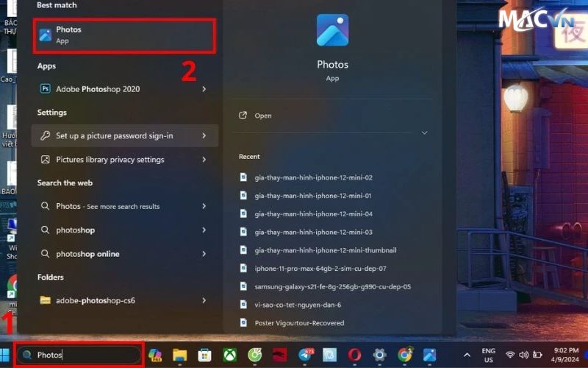588x368 pixels.
Task: Open Google Chrome from the taskbar
Action: coord(405,355)
